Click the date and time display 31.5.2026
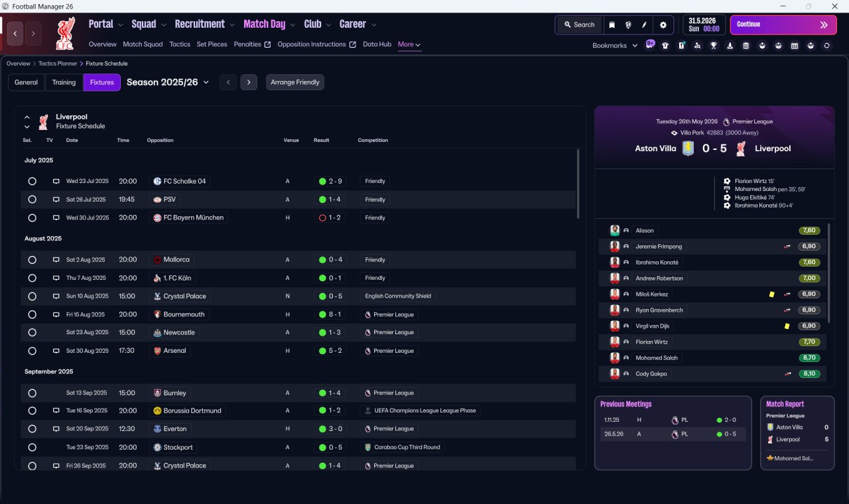Viewport: 849px width, 504px height. coord(704,25)
